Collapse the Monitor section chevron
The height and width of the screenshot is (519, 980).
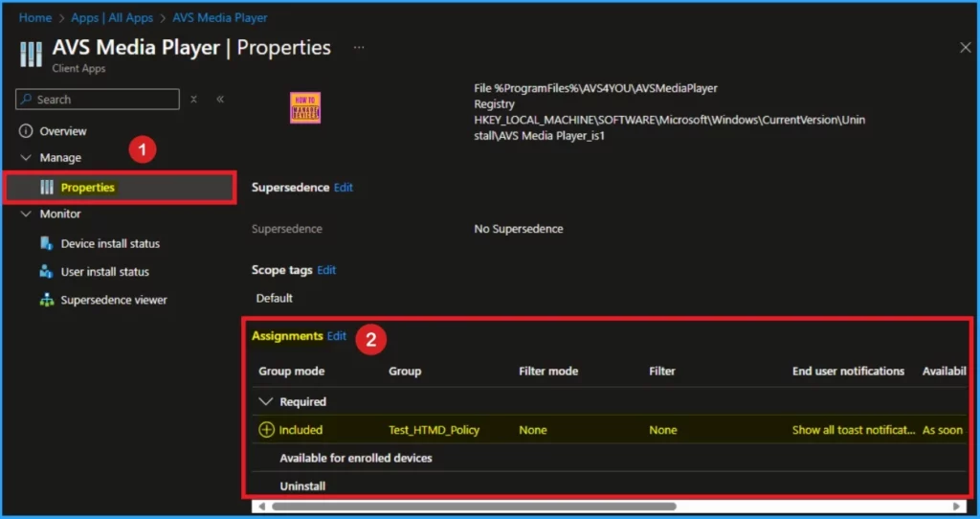pyautogui.click(x=26, y=214)
